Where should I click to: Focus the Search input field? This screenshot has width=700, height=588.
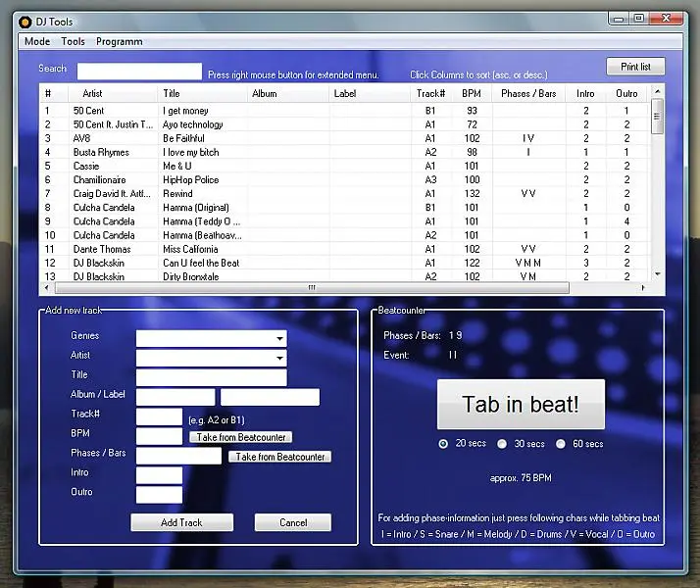click(x=139, y=72)
